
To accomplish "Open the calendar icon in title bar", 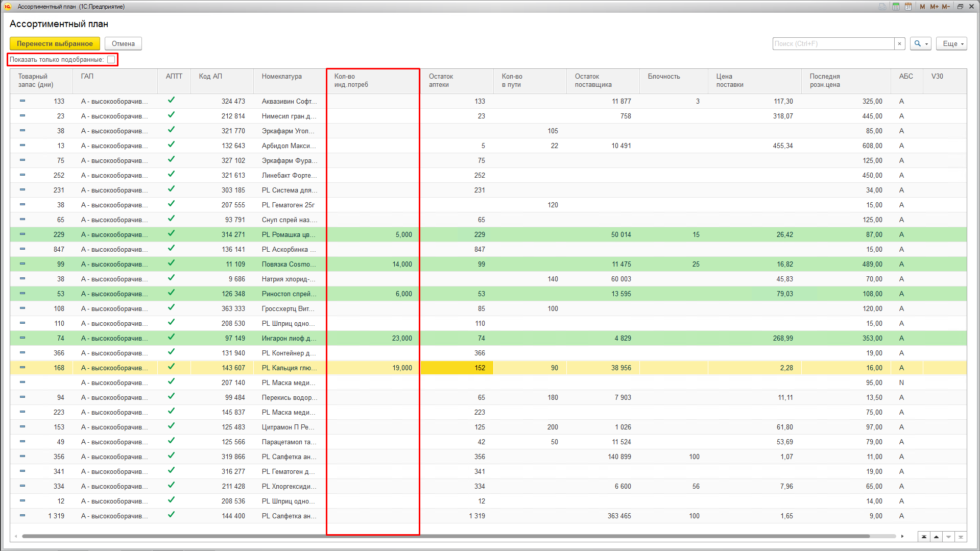I will tap(908, 7).
